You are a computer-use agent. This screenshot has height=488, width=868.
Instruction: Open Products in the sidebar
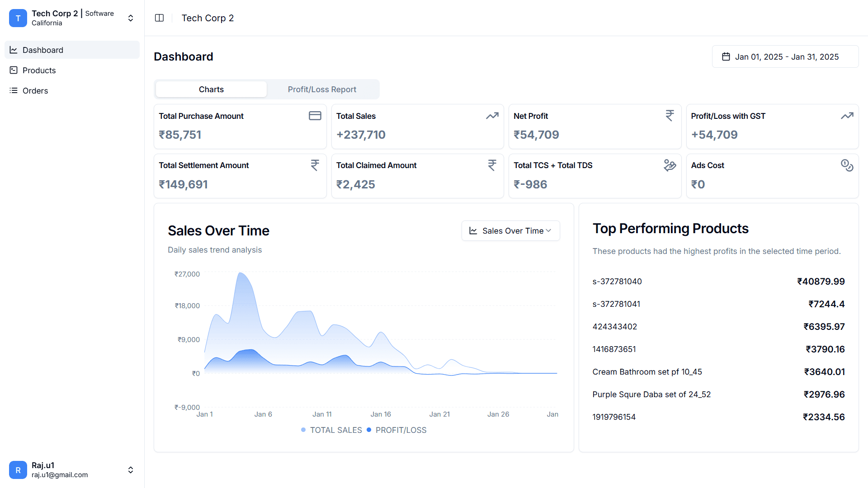pos(72,70)
